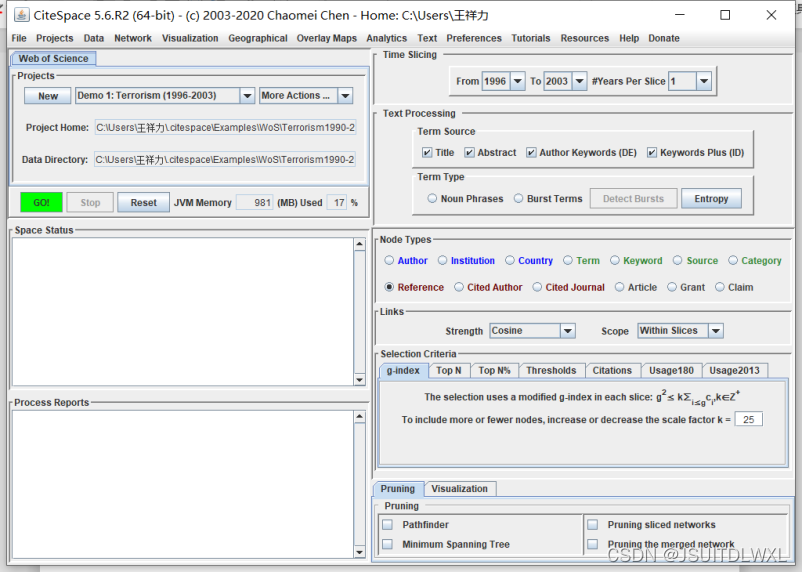Open the More Actions dropdown
The width and height of the screenshot is (802, 572).
tap(345, 96)
